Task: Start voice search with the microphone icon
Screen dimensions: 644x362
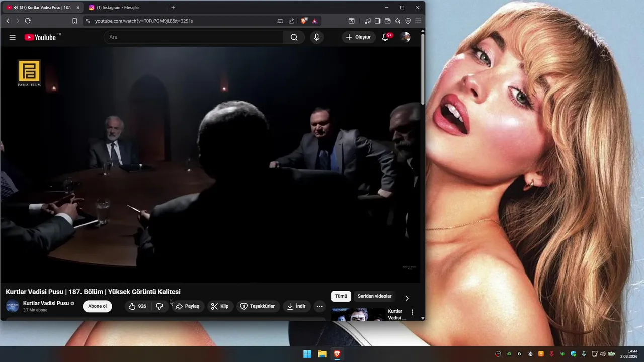Action: pos(316,37)
